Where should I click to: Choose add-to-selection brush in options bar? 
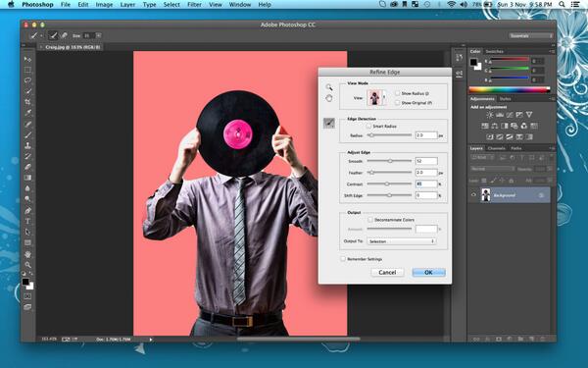pos(53,35)
